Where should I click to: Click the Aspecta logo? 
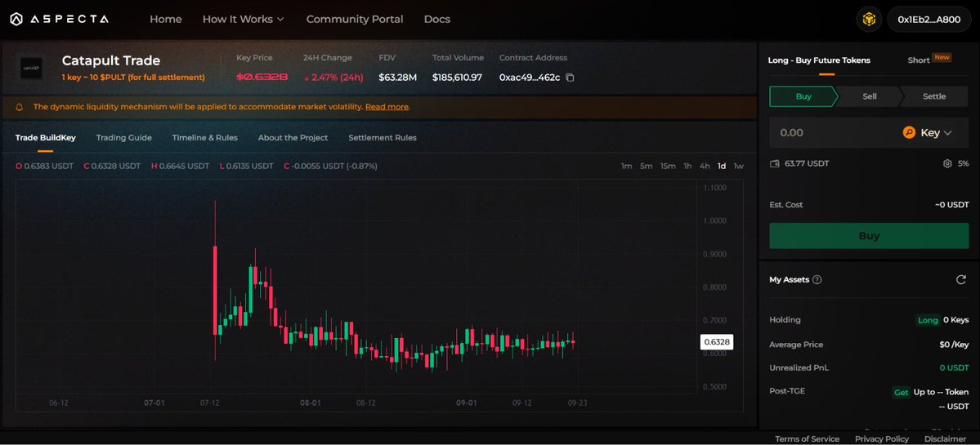[60, 20]
